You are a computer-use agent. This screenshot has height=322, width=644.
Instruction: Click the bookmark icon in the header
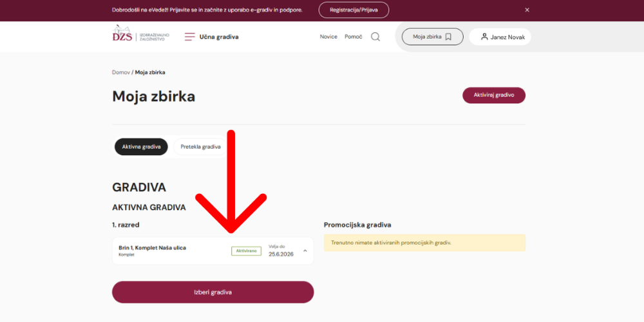(449, 37)
